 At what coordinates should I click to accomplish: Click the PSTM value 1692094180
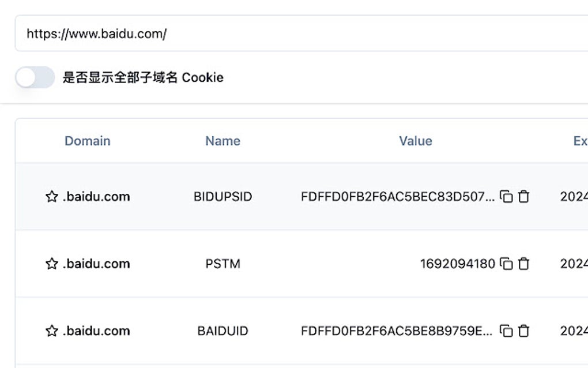click(457, 264)
